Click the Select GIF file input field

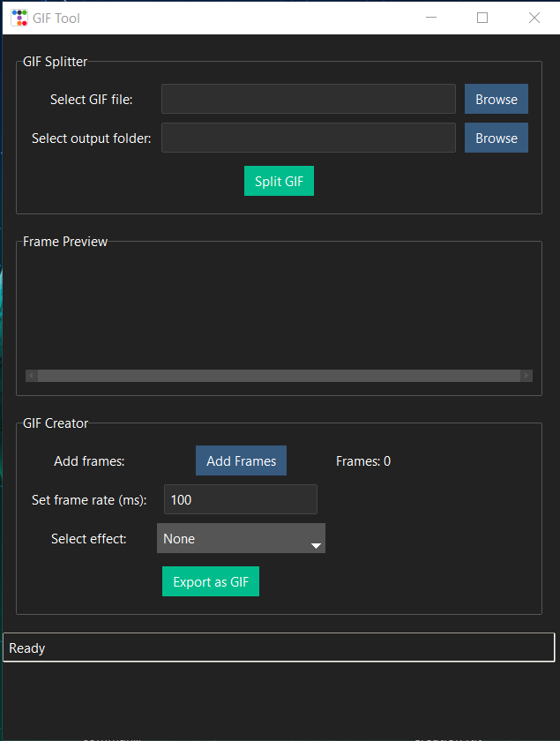coord(308,99)
